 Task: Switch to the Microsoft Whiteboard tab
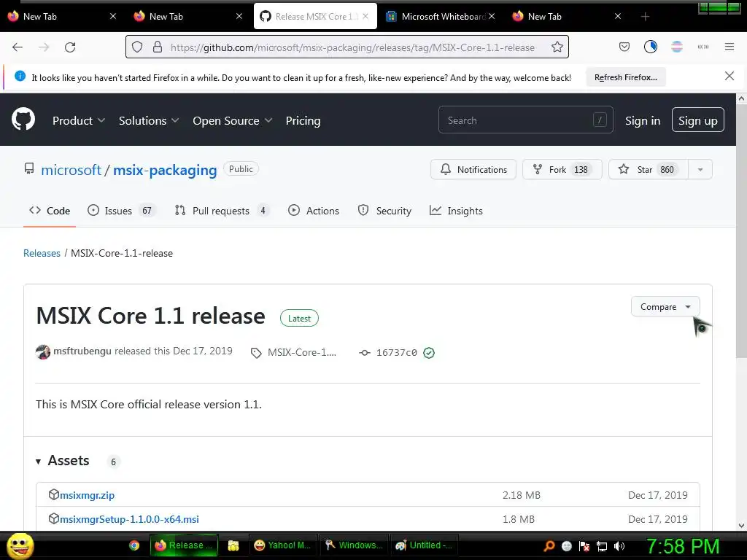point(440,16)
